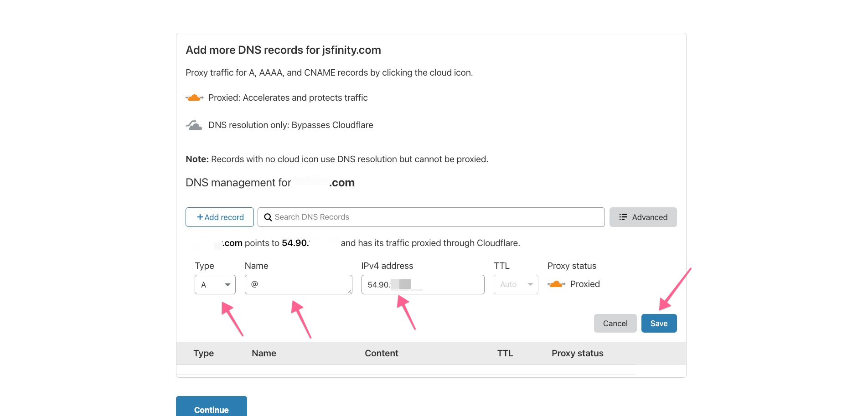This screenshot has height=416, width=868.
Task: Click the Continue button
Action: [212, 407]
